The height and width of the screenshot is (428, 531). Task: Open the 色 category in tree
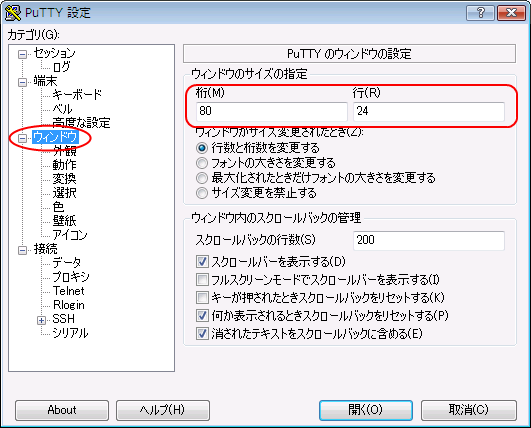(x=58, y=207)
